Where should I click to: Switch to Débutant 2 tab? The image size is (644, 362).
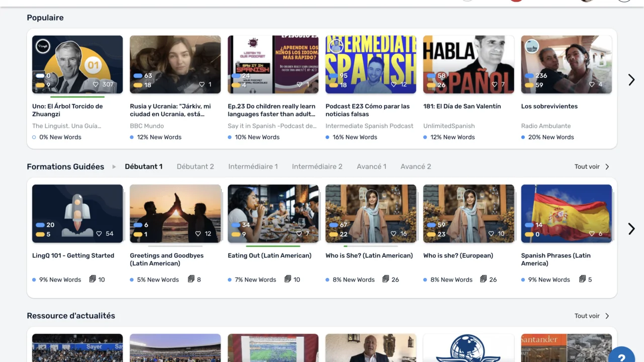[x=195, y=167]
